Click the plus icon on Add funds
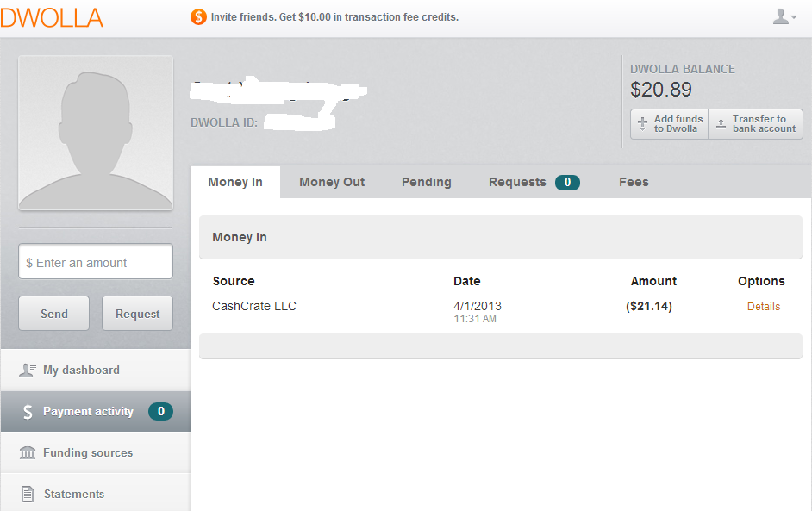This screenshot has height=511, width=812. pyautogui.click(x=642, y=124)
